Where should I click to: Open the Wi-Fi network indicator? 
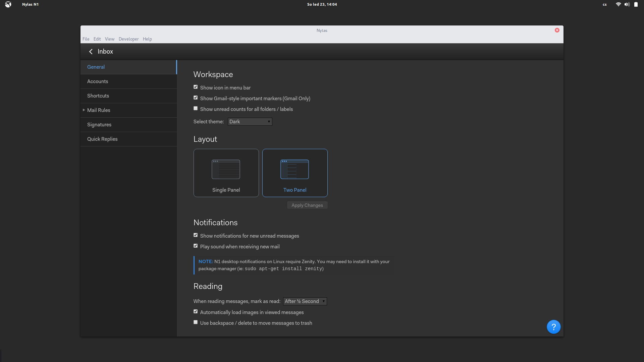tap(618, 4)
